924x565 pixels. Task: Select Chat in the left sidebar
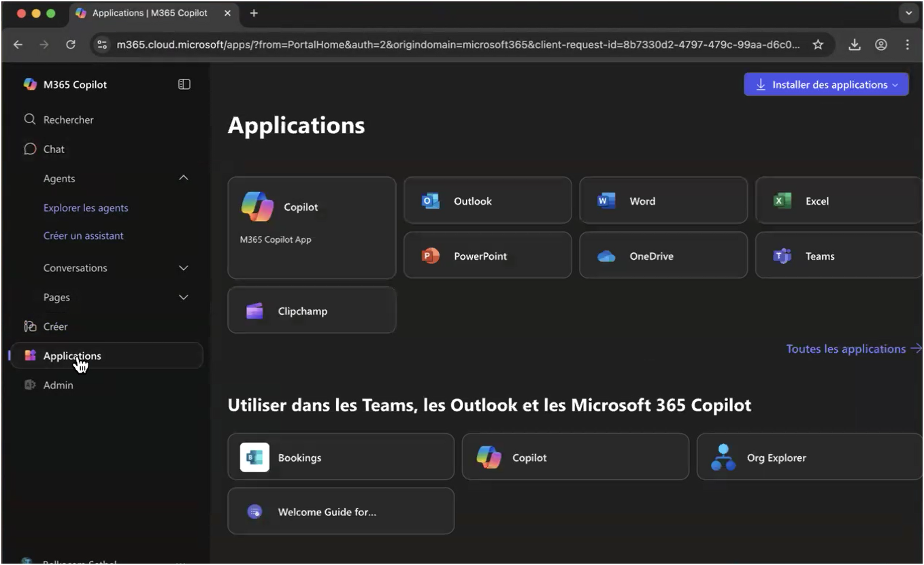pyautogui.click(x=54, y=149)
